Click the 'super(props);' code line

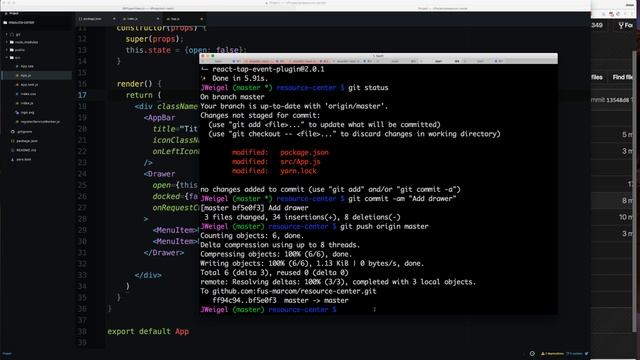pos(155,39)
